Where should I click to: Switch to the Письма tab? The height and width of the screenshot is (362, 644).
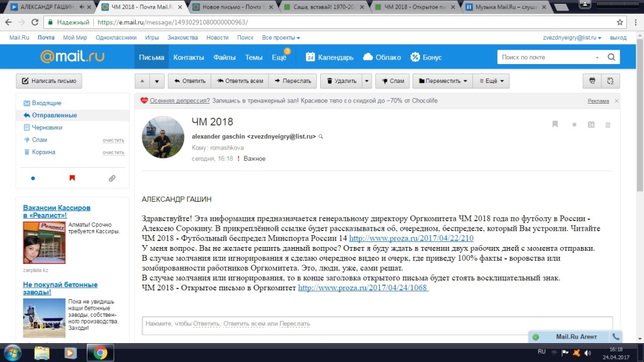(x=151, y=57)
